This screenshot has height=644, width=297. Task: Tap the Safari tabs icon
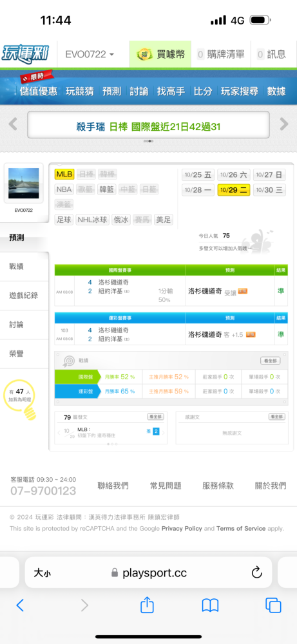[x=273, y=605]
